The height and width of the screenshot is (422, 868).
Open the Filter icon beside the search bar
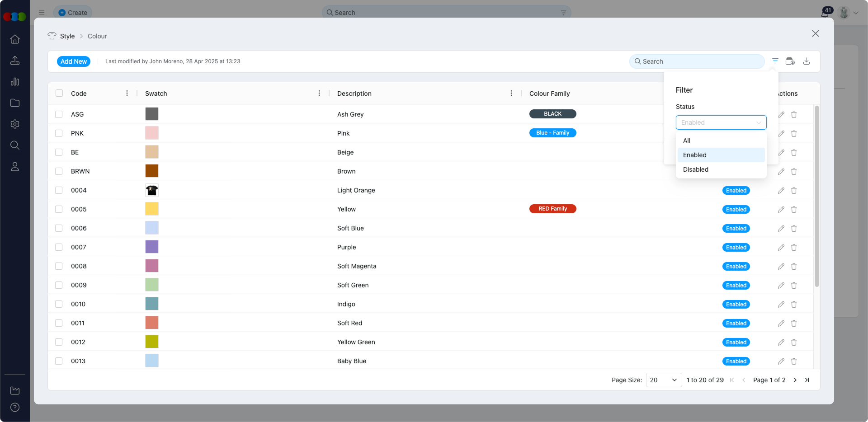[775, 61]
